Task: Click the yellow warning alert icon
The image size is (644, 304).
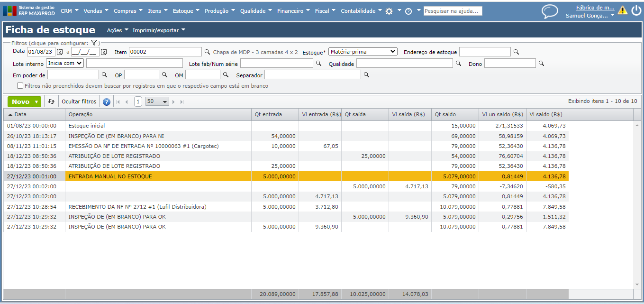Action: click(622, 10)
